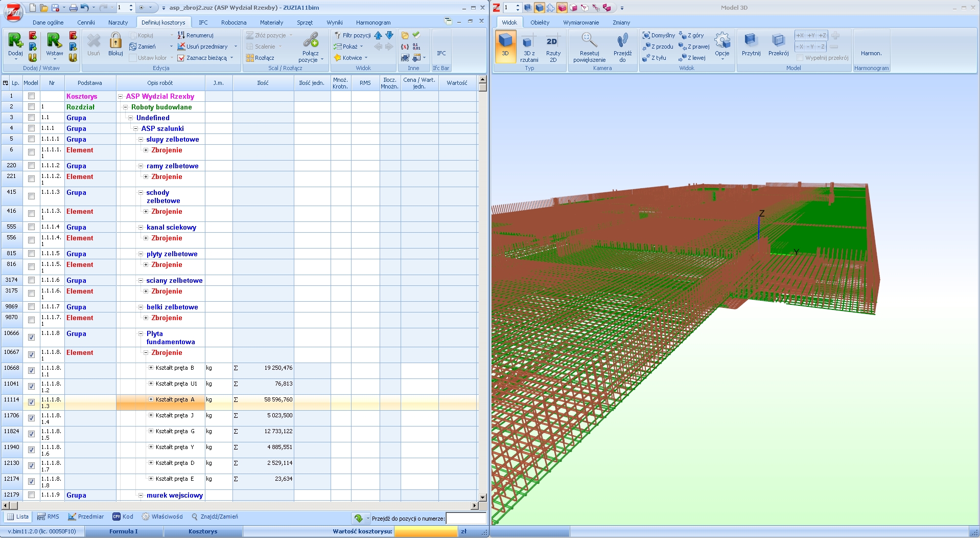The image size is (980, 538).
Task: Switch to Wymiarowanie tab
Action: [580, 23]
